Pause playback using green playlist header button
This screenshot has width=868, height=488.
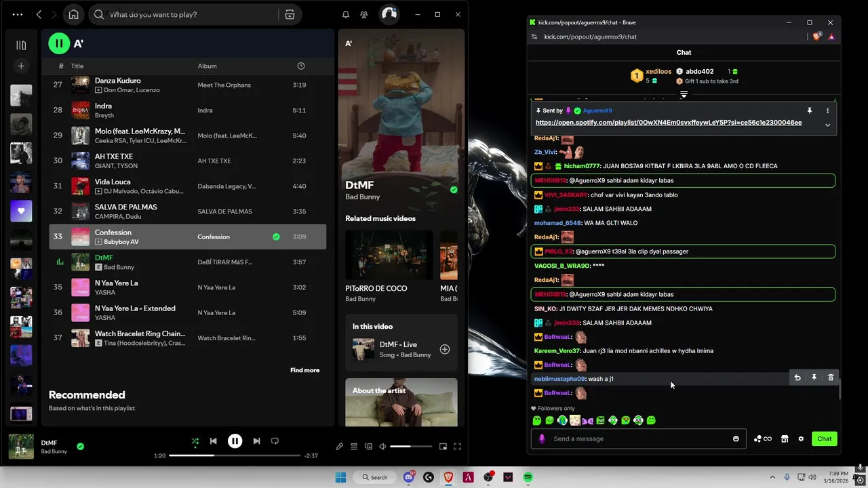[59, 43]
